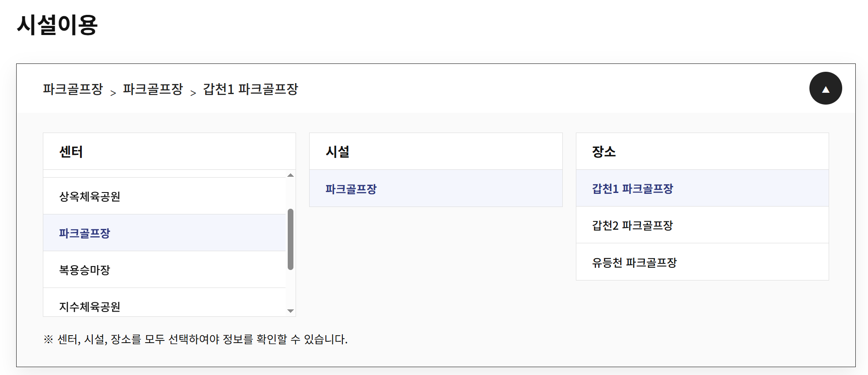Select 파크골프장 in the 센터 list
The height and width of the screenshot is (375, 868).
tap(164, 233)
